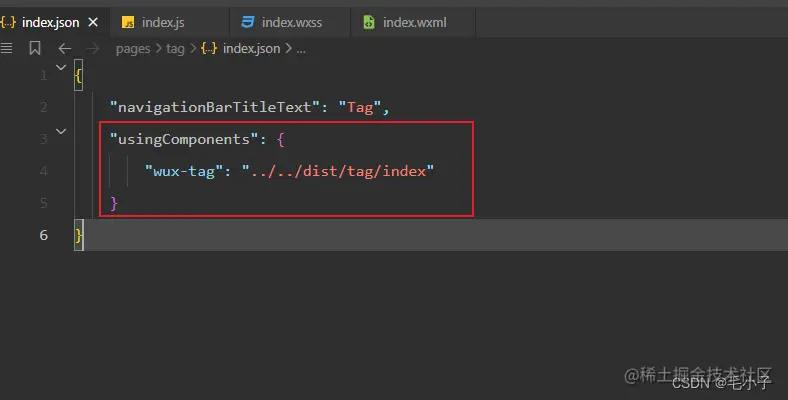Click the JSON file icon on the index.json tab
The width and height of the screenshot is (788, 400).
[8, 23]
